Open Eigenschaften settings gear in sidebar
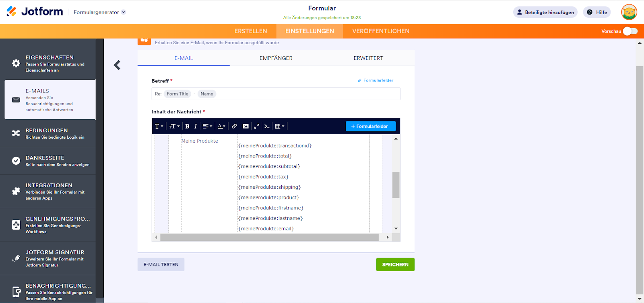Viewport: 644px width, 303px height. pyautogui.click(x=16, y=63)
